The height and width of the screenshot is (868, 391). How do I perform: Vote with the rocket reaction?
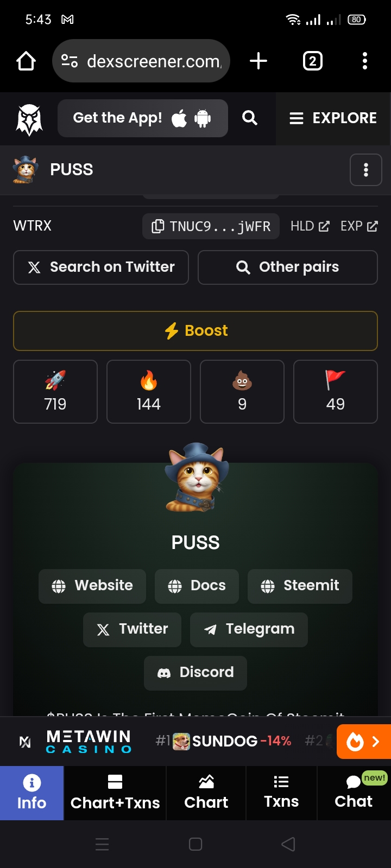[x=55, y=392]
